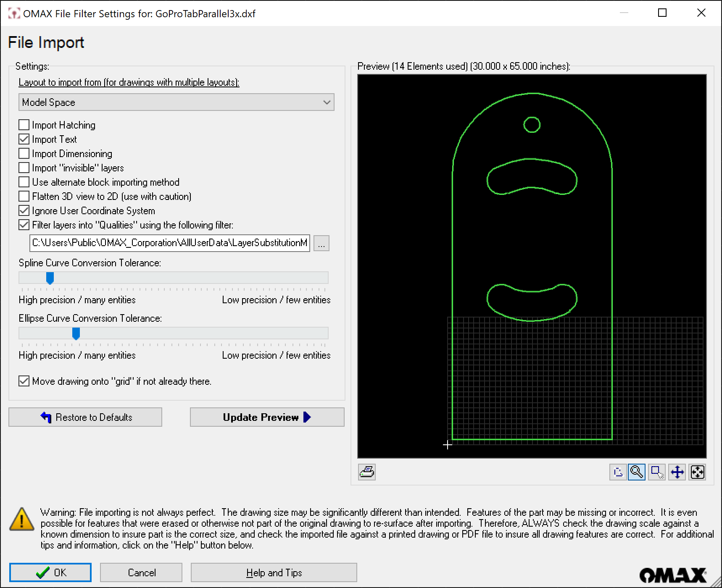Image resolution: width=722 pixels, height=588 pixels.
Task: Click Restore to Defaults button
Action: pos(85,417)
